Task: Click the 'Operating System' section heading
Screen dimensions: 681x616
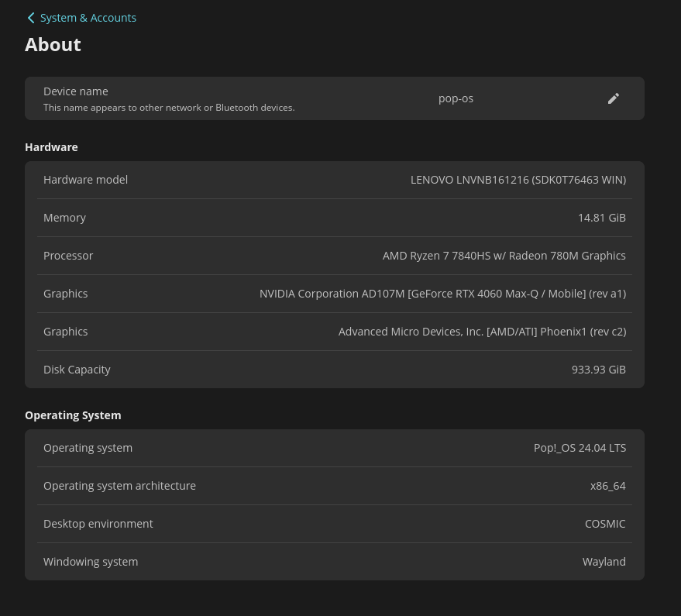Action: point(73,416)
